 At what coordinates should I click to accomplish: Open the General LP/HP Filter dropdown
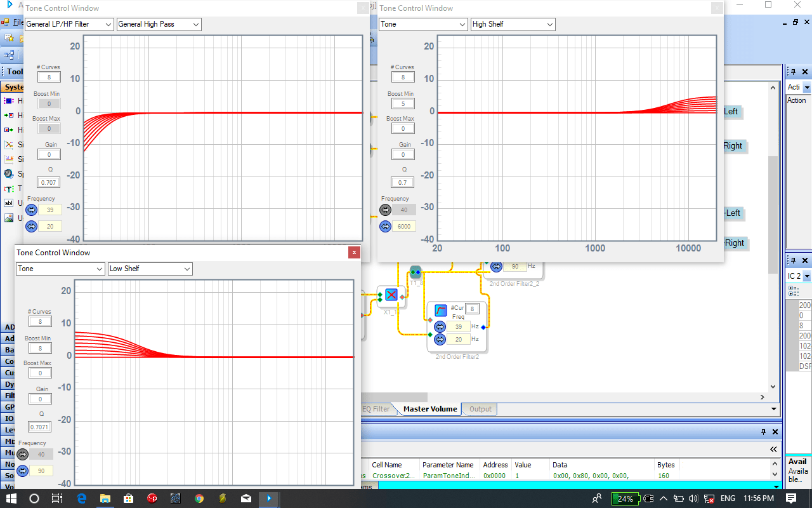69,24
